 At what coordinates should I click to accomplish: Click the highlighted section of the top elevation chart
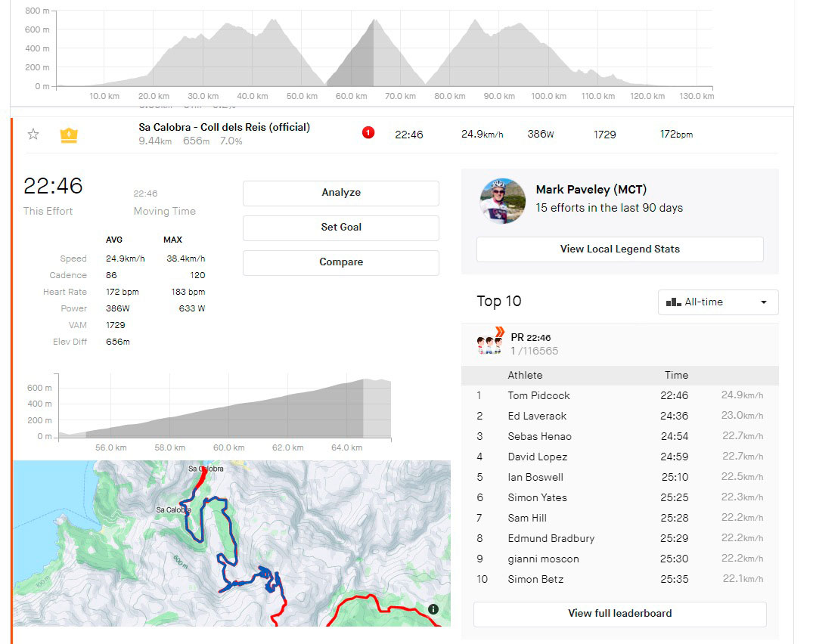[351, 64]
